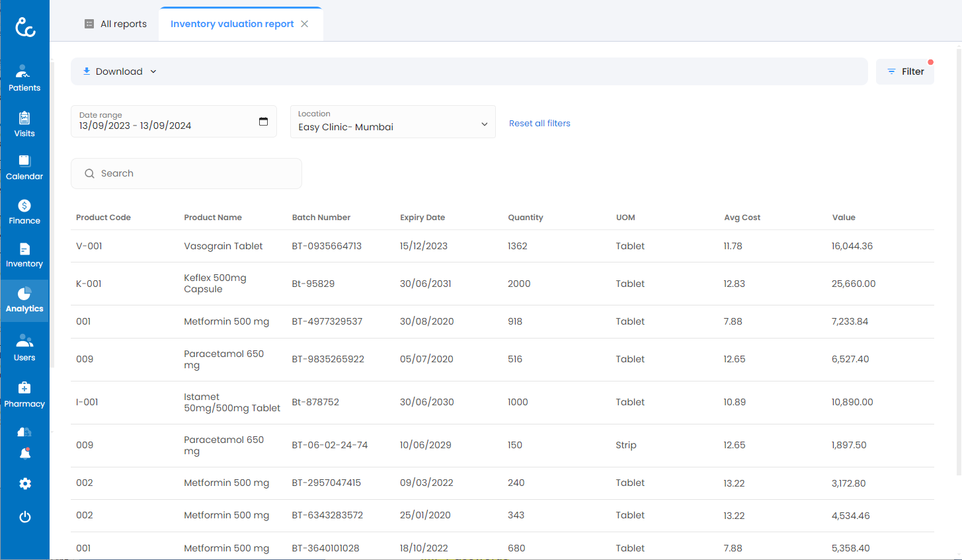This screenshot has width=962, height=560.
Task: Open the settings gear icon
Action: tap(25, 484)
